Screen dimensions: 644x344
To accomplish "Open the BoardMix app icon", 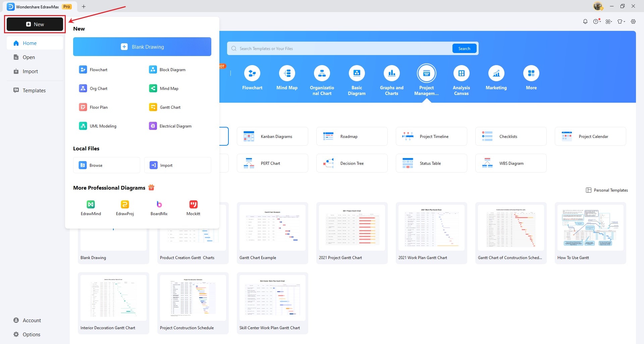I will click(159, 204).
